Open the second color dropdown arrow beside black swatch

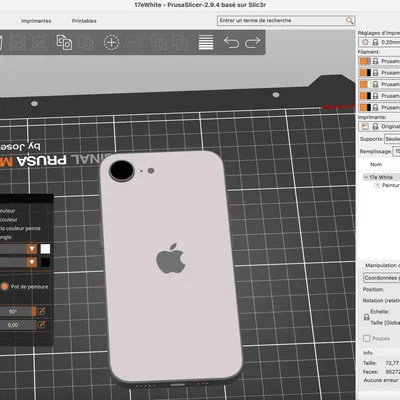tap(32, 262)
